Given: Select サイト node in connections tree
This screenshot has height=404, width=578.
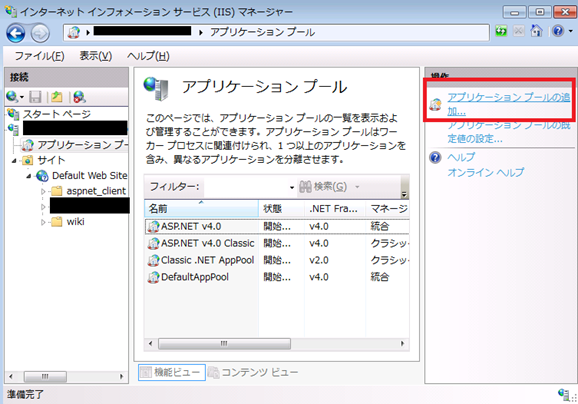Looking at the screenshot, I should click(51, 160).
